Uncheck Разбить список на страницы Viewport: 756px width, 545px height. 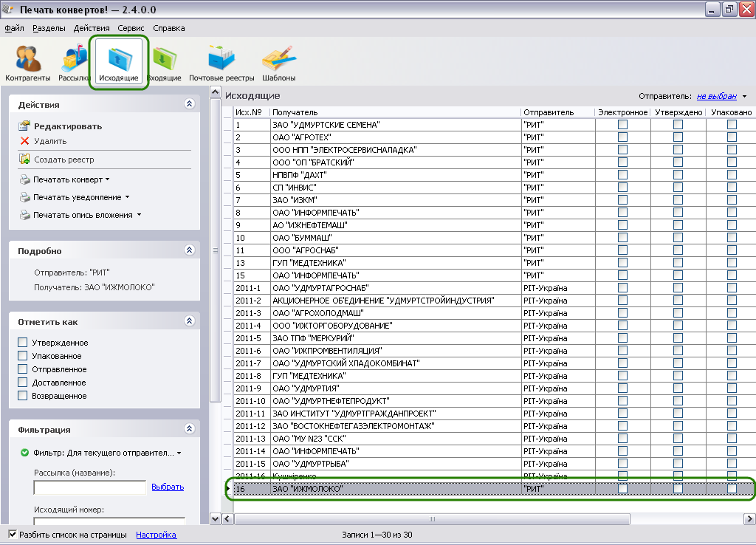tap(13, 535)
